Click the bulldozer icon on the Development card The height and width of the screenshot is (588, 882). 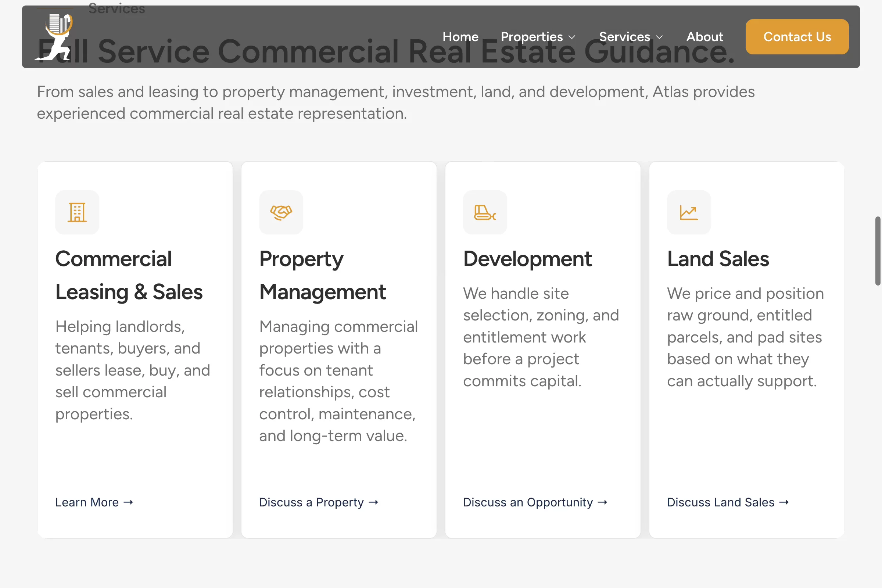(x=485, y=212)
